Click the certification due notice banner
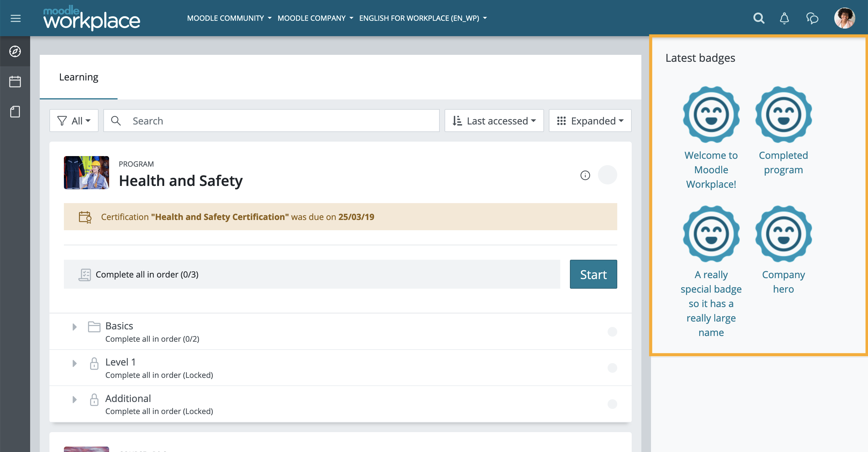Image resolution: width=868 pixels, height=452 pixels. 340,217
